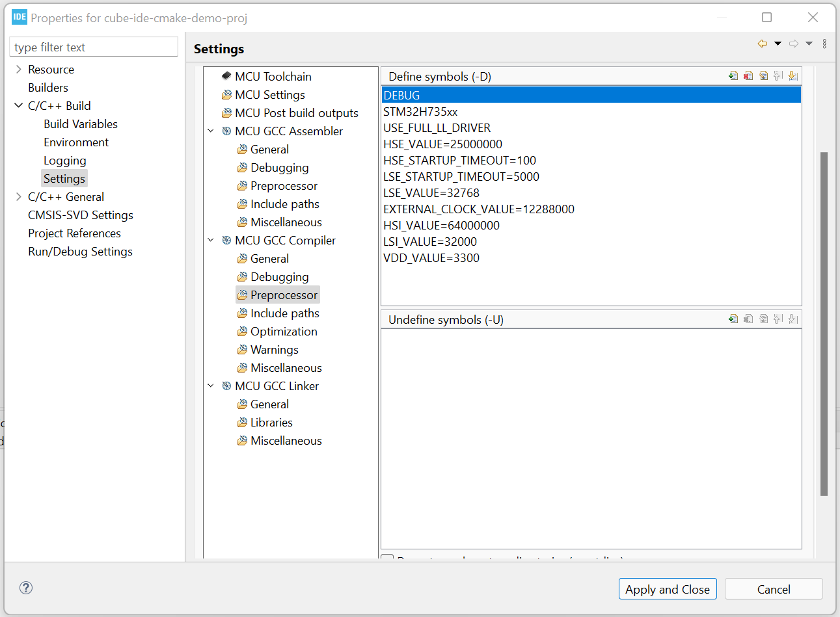This screenshot has width=840, height=617.
Task: Click Apply and Close button
Action: point(668,589)
